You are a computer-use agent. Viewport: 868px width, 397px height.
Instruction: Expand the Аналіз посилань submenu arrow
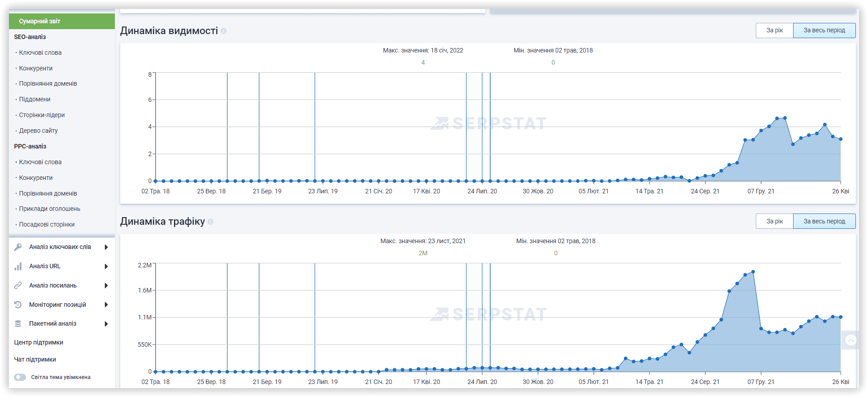tap(106, 285)
